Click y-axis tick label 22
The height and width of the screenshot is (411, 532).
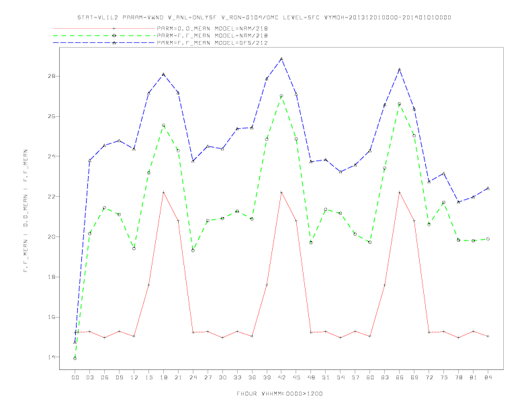pos(52,197)
